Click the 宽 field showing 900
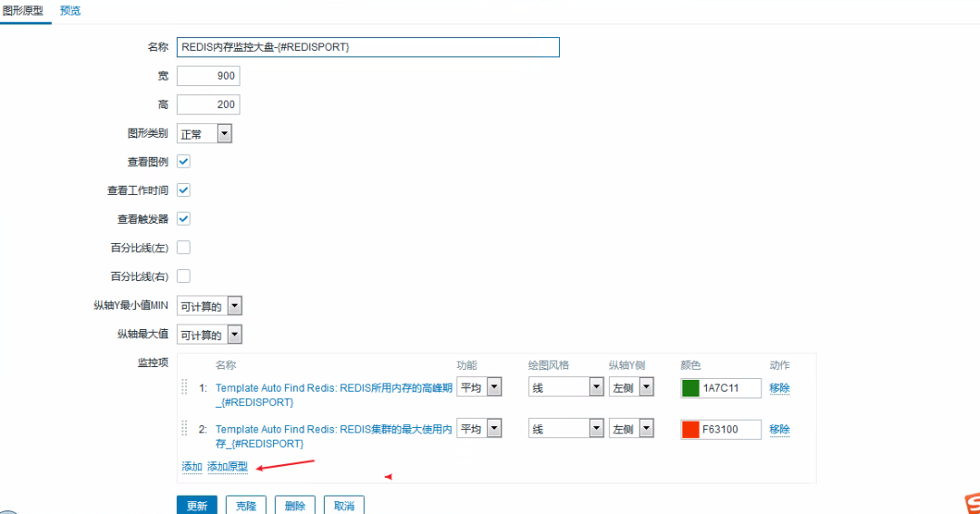Viewport: 980px width, 514px height. [208, 75]
